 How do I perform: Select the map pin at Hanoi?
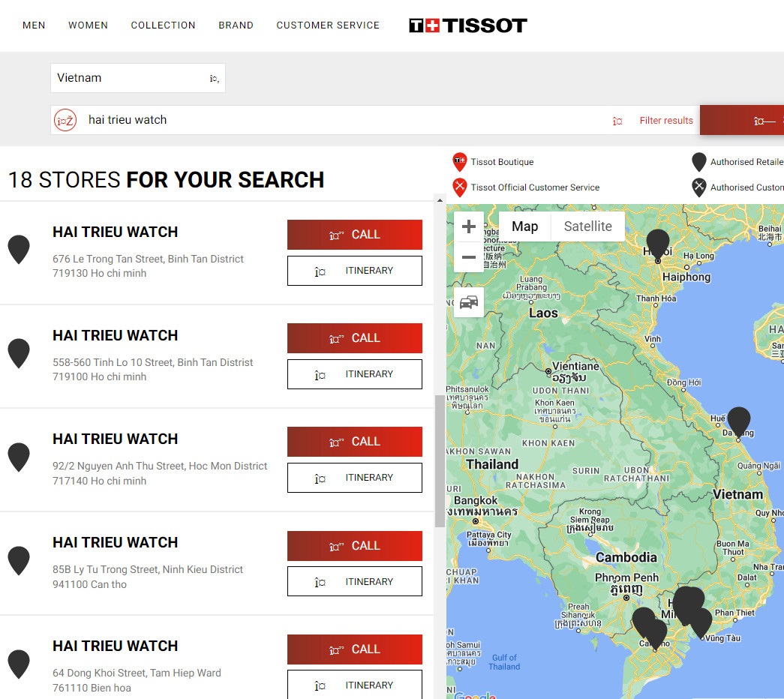pos(658,244)
